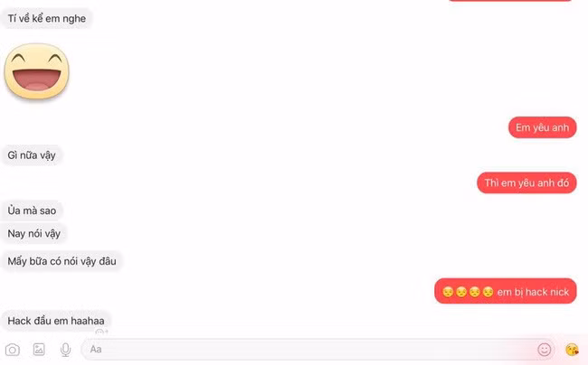Image resolution: width=588 pixels, height=365 pixels.
Task: Send the kissing face quick emoji
Action: coord(572,350)
